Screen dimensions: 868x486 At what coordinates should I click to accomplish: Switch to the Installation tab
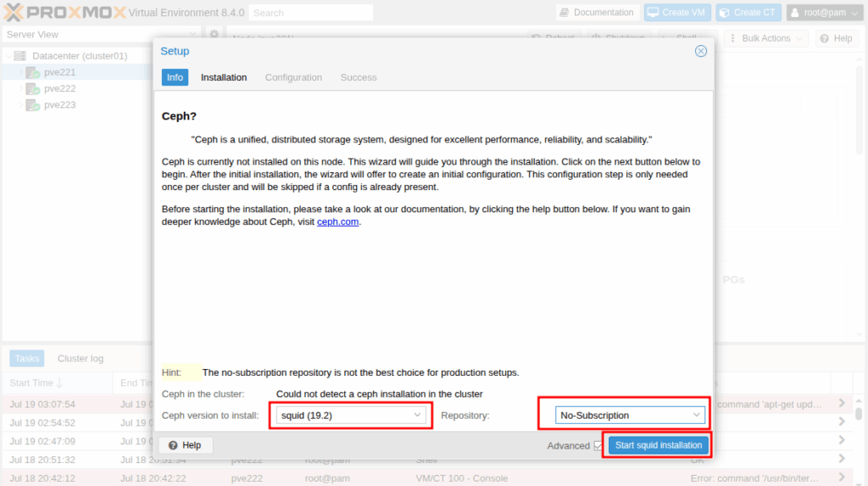pos(224,77)
